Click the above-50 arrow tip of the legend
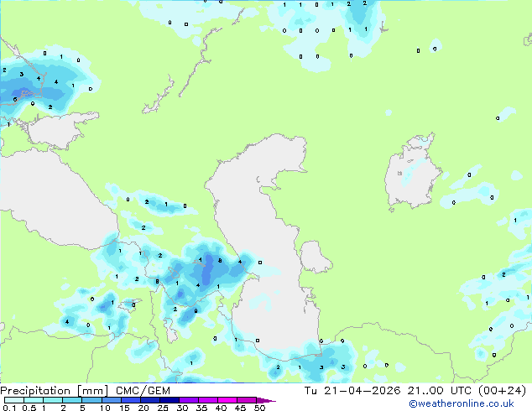The height and width of the screenshot is (411, 532). pyautogui.click(x=266, y=400)
